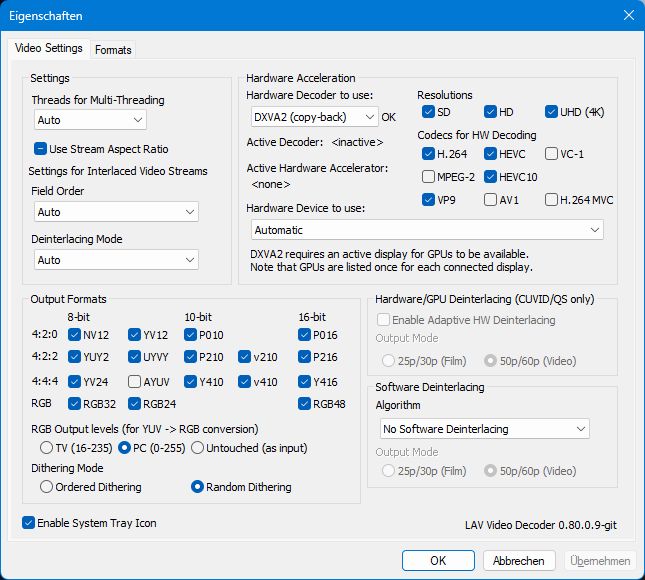Viewport: 645px width, 580px height.
Task: Open the Software Deinterlacing Algorithm dropdown
Action: tap(482, 429)
